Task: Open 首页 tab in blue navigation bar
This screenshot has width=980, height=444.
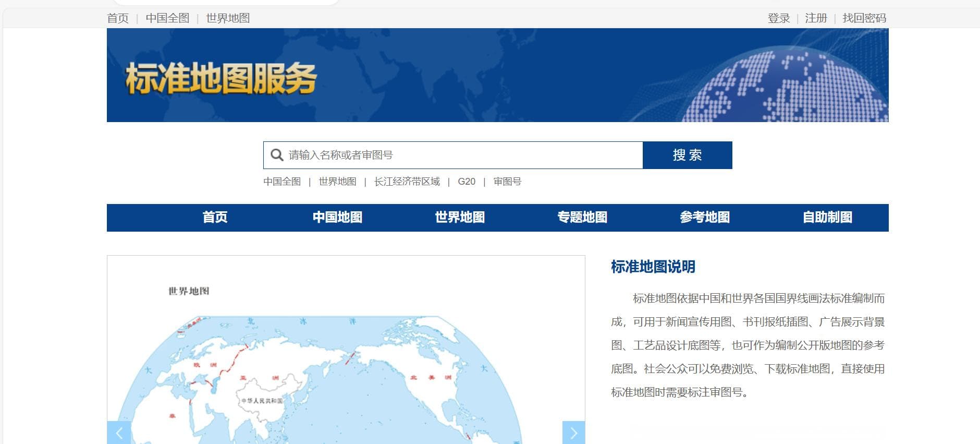Action: pos(215,218)
